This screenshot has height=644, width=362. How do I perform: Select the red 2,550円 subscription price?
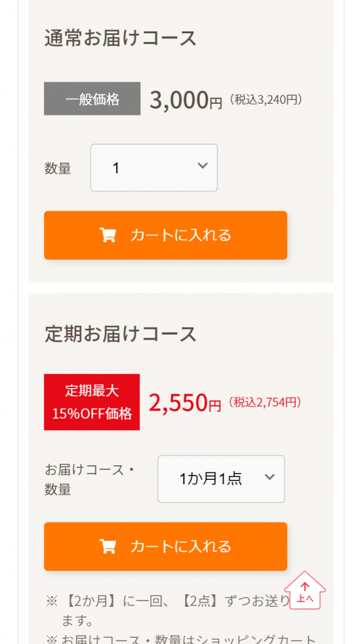(185, 403)
